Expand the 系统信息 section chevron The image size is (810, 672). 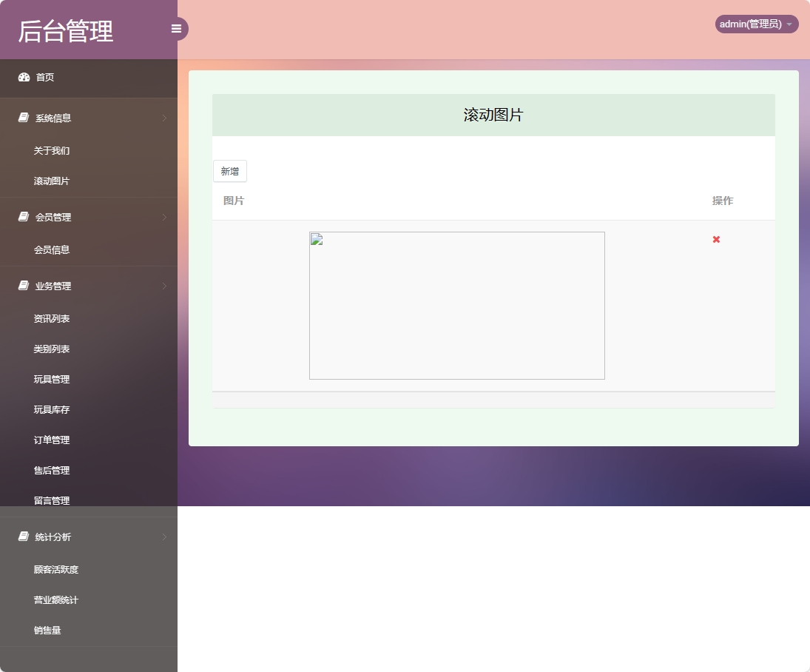point(163,117)
